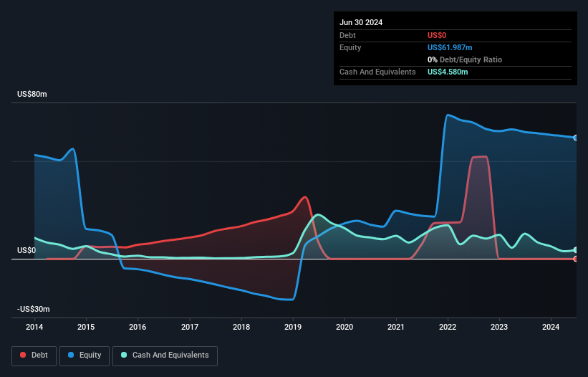The width and height of the screenshot is (588, 377).
Task: Click the 2015 x-axis label
Action: pos(86,327)
